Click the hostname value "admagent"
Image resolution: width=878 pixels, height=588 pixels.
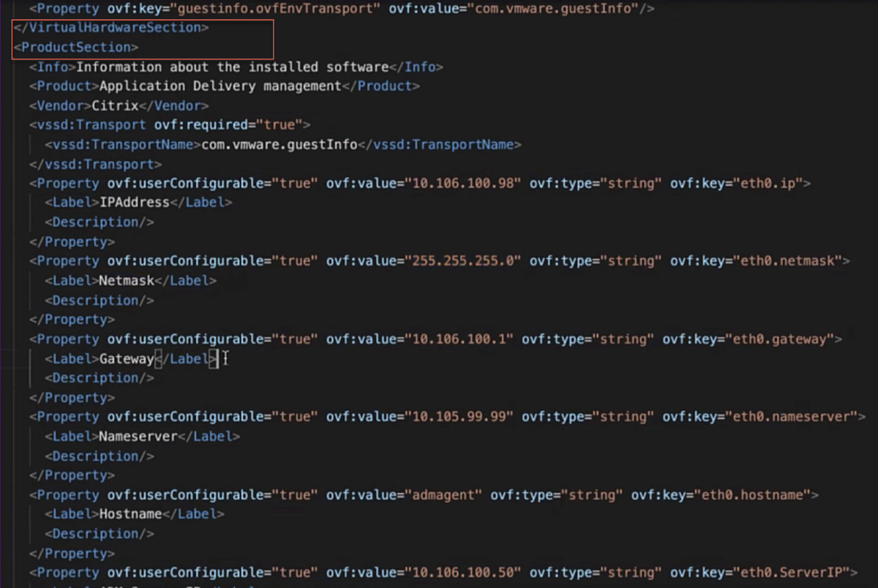pos(443,495)
